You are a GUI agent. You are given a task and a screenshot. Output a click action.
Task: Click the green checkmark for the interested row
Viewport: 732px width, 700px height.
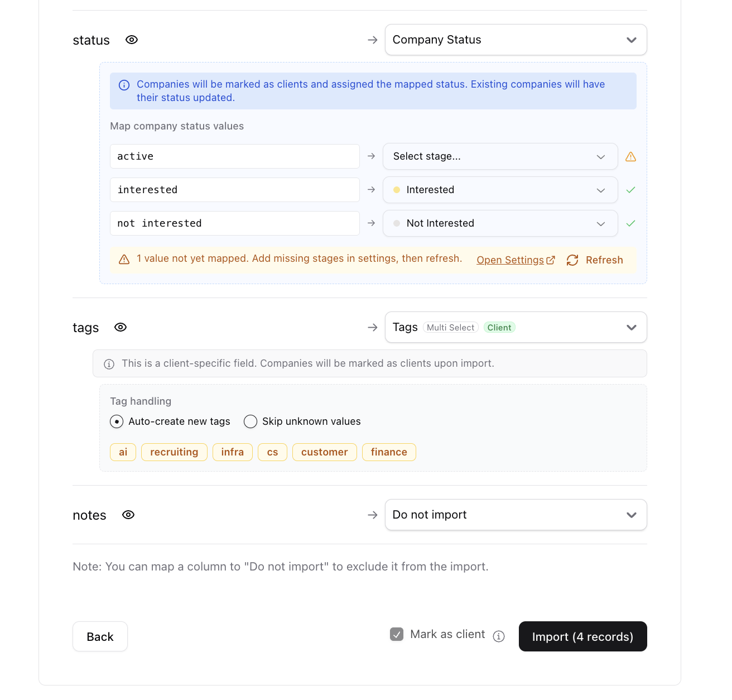[631, 190]
